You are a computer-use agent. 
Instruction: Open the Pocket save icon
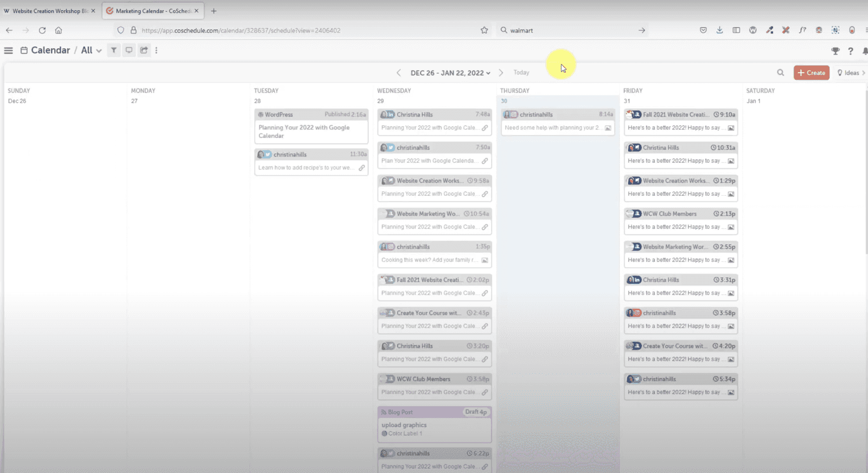point(703,30)
